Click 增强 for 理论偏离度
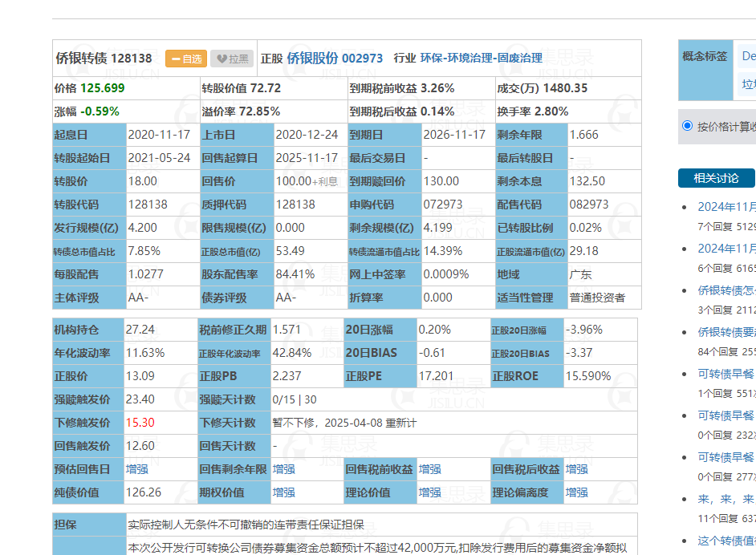 point(576,492)
